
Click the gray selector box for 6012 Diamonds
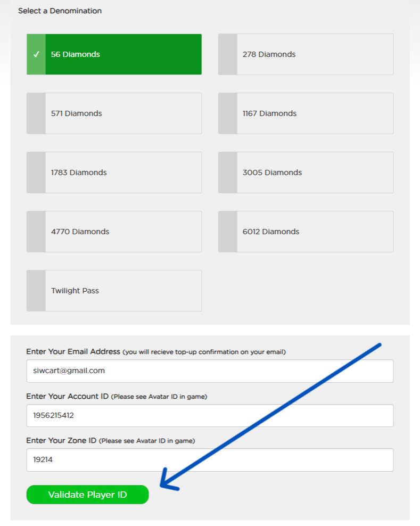[228, 232]
